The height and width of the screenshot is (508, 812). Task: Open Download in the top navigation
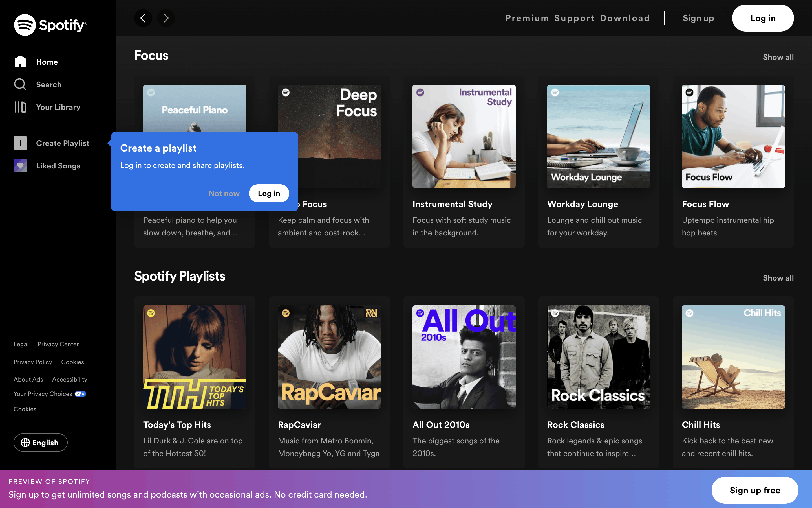click(625, 18)
